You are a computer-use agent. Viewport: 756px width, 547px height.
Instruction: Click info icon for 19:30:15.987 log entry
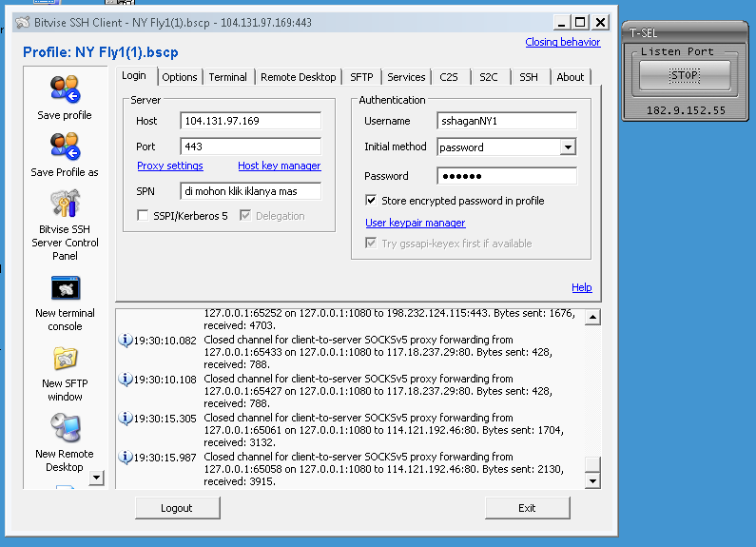(125, 458)
